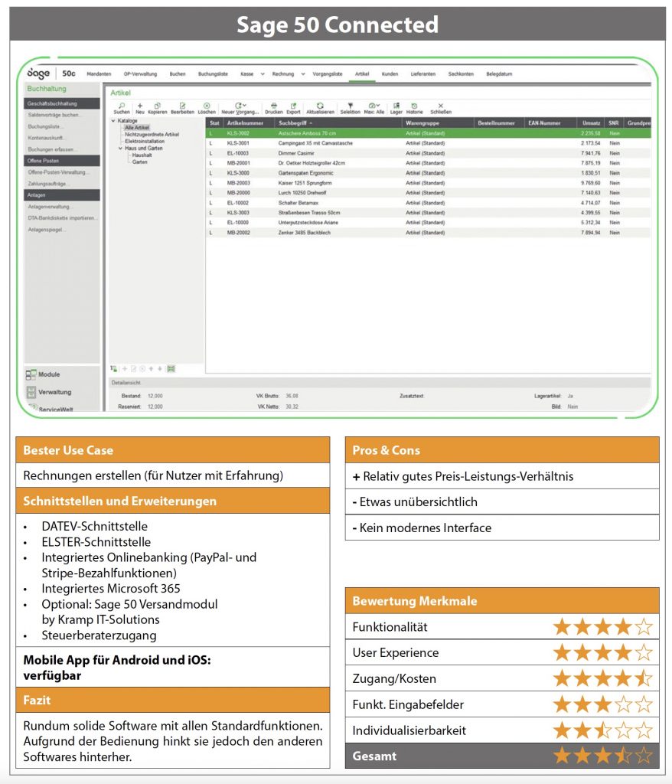Open the Belegdatum menu item
The height and width of the screenshot is (784, 672).
[499, 74]
